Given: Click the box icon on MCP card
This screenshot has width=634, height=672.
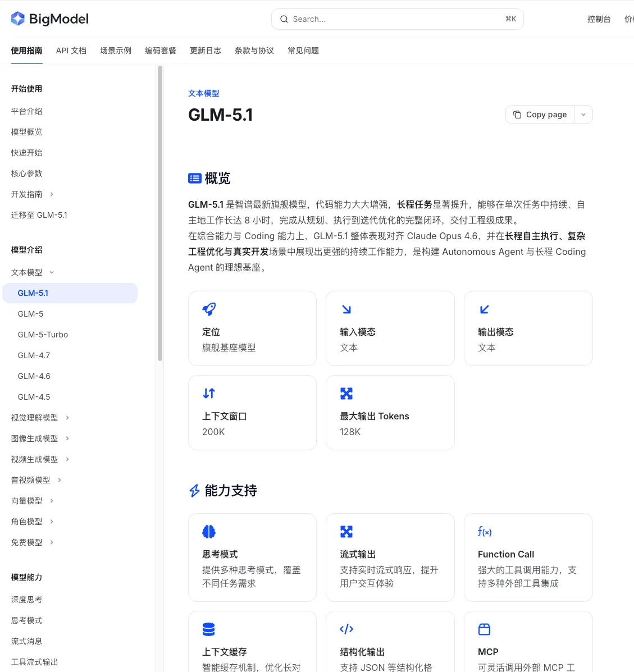Looking at the screenshot, I should click(x=485, y=629).
